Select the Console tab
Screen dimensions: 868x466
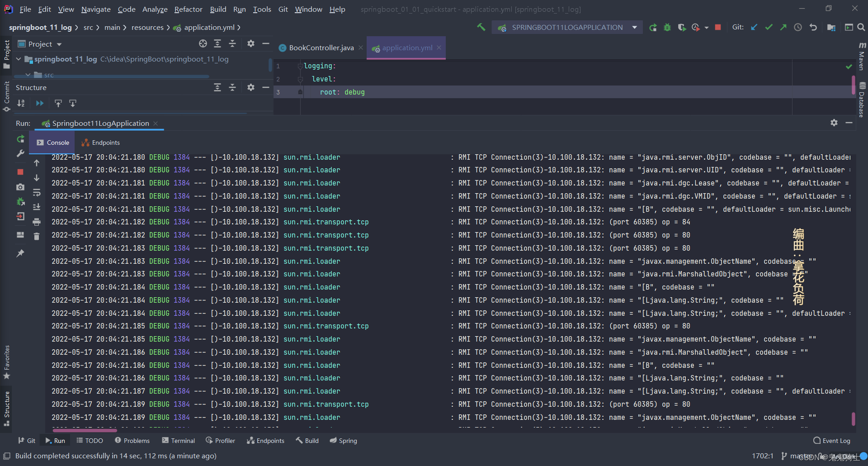[x=53, y=143]
